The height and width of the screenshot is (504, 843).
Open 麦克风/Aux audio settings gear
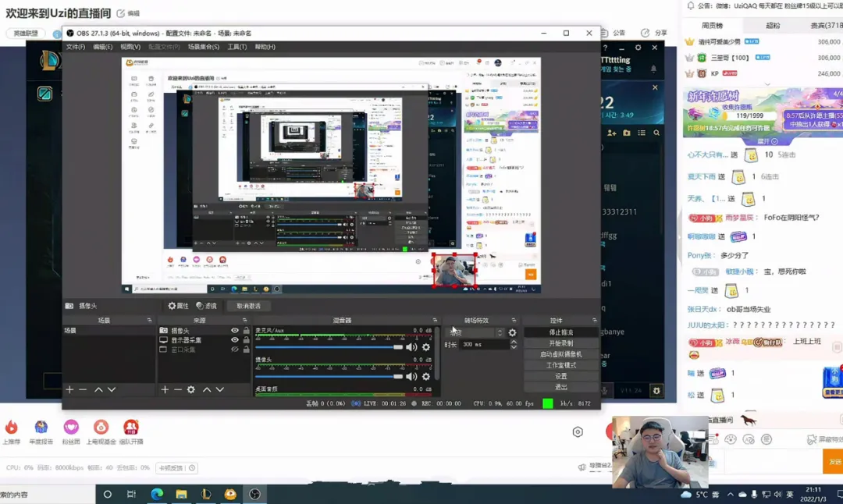pyautogui.click(x=426, y=347)
